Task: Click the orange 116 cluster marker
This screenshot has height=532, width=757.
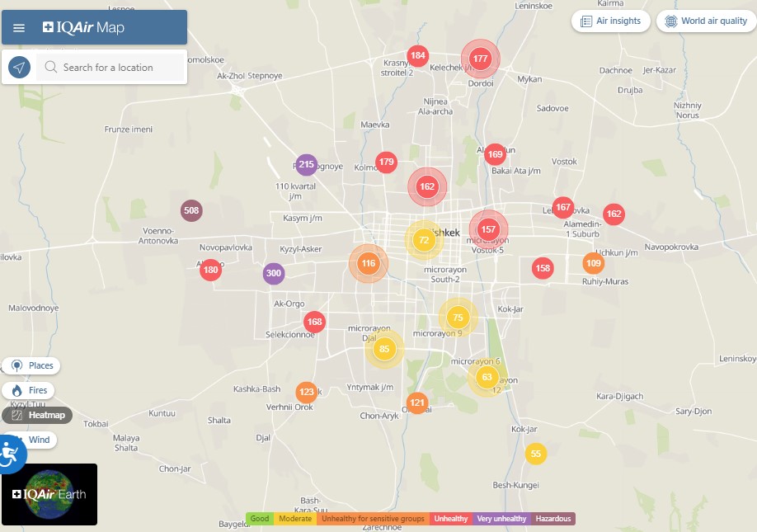Action: 368,264
